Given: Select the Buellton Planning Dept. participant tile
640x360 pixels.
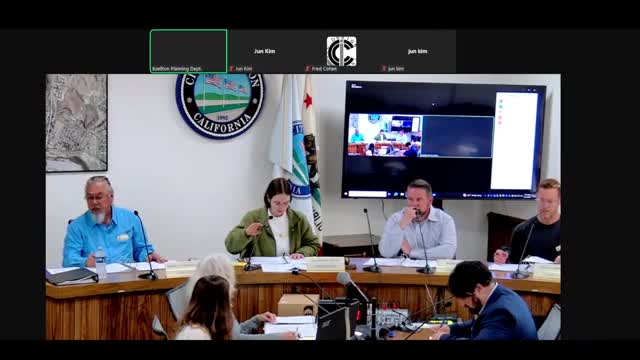Looking at the screenshot, I should (189, 51).
